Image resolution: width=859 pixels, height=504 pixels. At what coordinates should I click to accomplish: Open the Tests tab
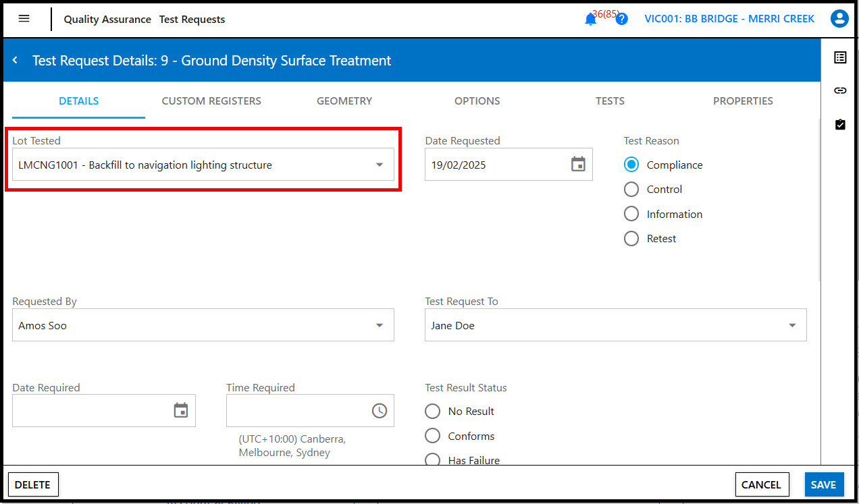pyautogui.click(x=610, y=101)
